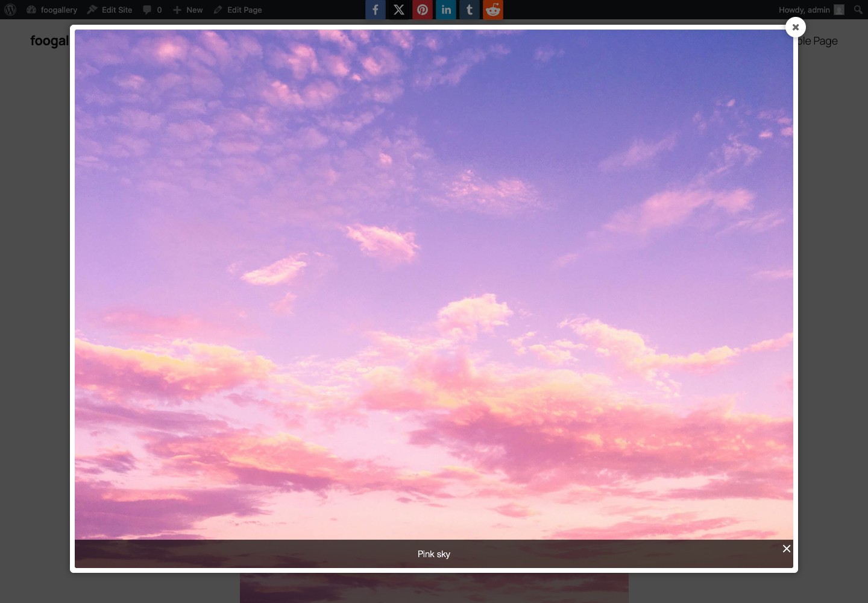Click the admin avatar image
Image resolution: width=868 pixels, height=603 pixels.
pos(839,10)
